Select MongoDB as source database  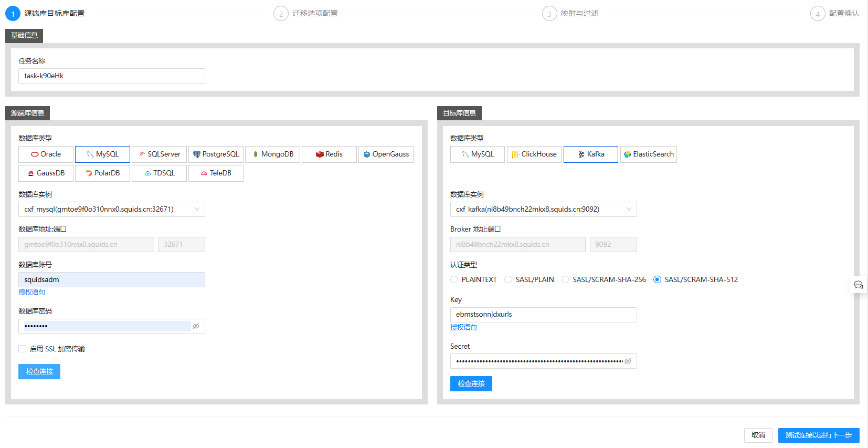point(272,154)
